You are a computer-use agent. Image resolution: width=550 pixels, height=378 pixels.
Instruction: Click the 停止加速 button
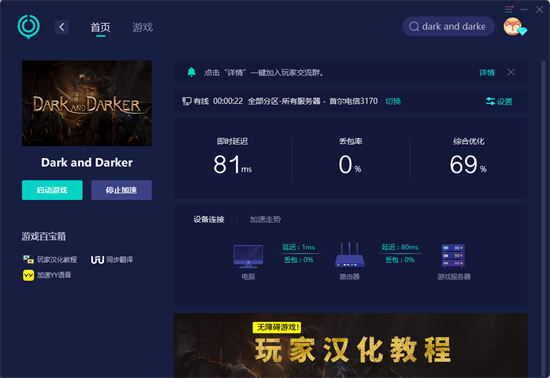point(121,190)
